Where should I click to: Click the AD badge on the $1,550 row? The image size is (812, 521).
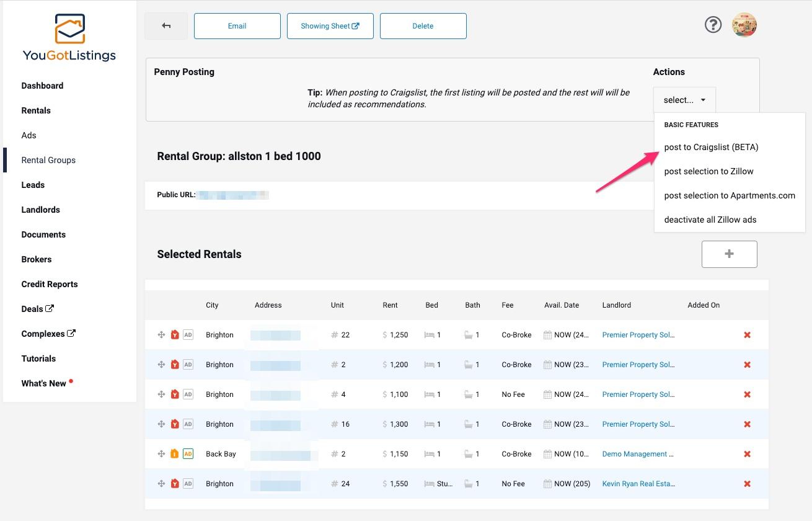click(x=188, y=484)
